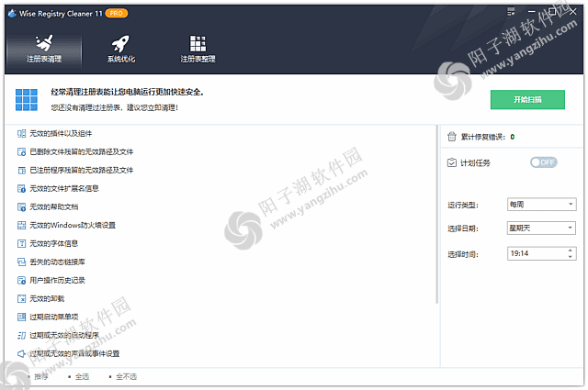Image resolution: width=588 pixels, height=390 pixels.
Task: Click the green 开始扫描 button
Action: point(527,100)
